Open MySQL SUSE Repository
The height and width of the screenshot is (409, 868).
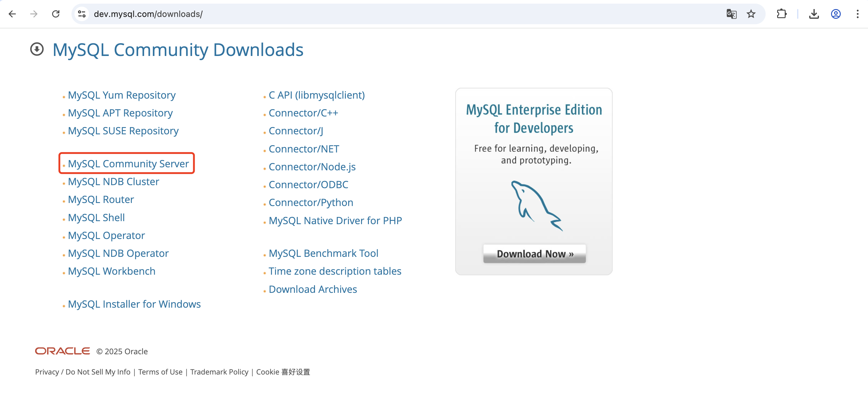123,131
